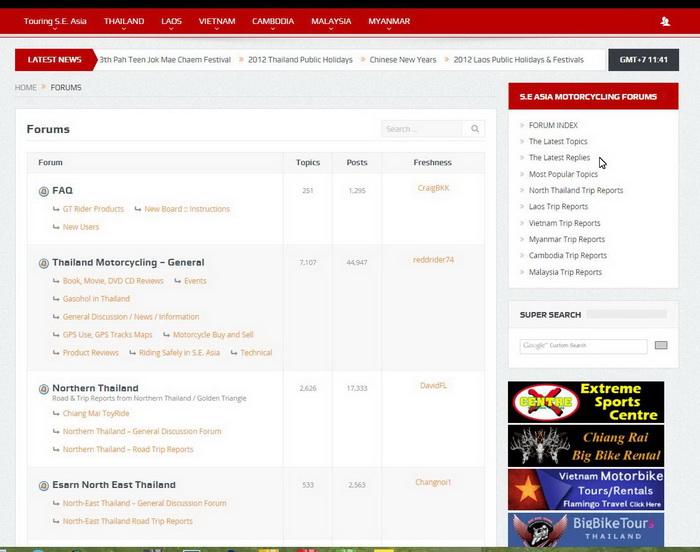This screenshot has width=700, height=552.
Task: Open the GT Rider Products subforum
Action: point(93,209)
